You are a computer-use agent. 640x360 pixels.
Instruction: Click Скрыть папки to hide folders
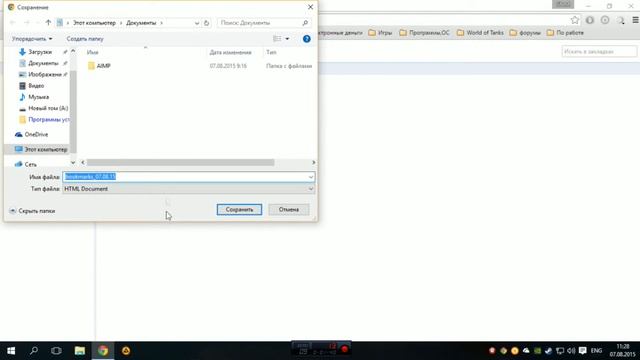coord(32,211)
